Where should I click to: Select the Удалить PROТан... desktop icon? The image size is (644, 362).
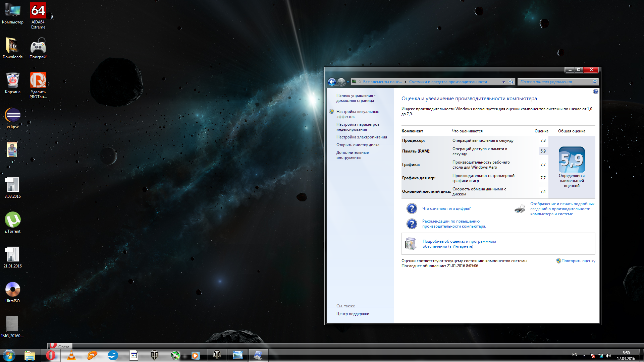coord(38,85)
